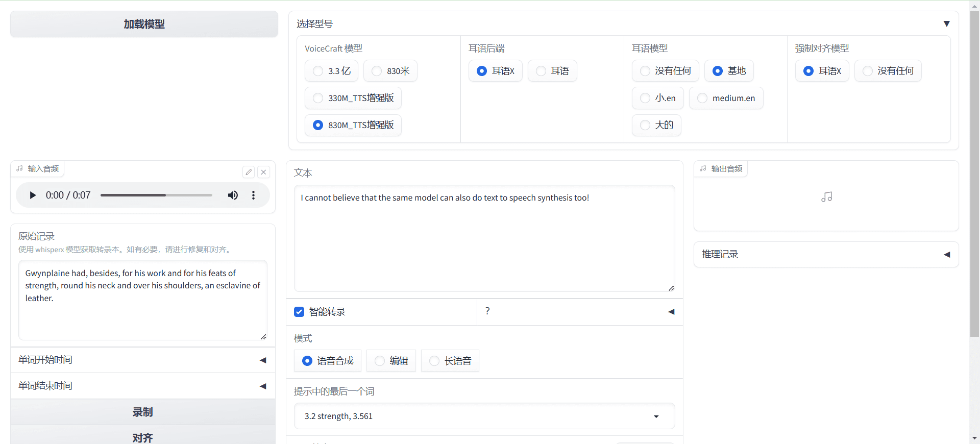Choose 830M_TTS增强版 model option
The image size is (980, 444).
tap(353, 125)
